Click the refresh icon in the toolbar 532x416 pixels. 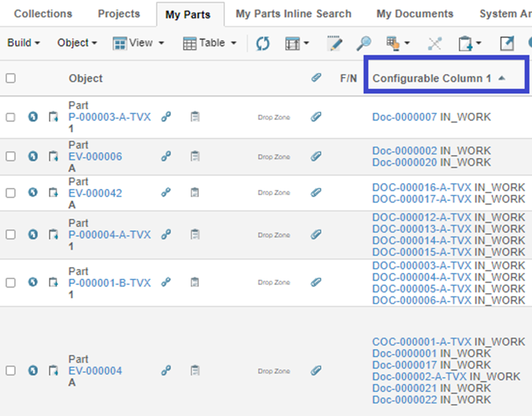[262, 44]
